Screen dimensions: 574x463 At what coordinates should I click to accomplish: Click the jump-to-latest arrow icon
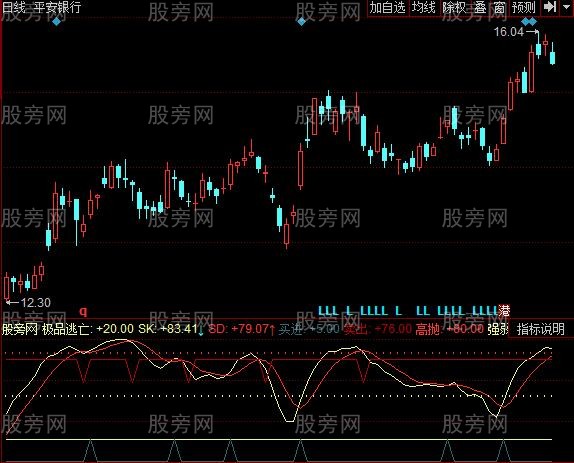point(550,7)
